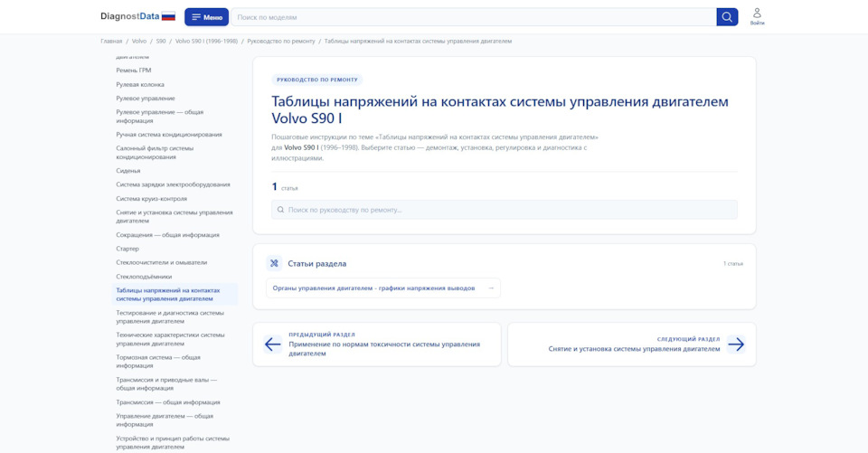Select Сиденья in sidebar
Image resolution: width=868 pixels, height=453 pixels.
tap(128, 171)
